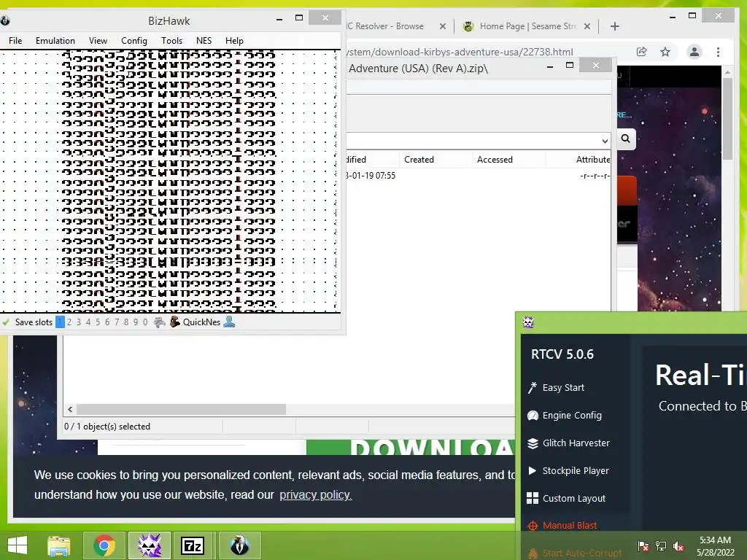This screenshot has width=747, height=560.
Task: Select save slot 9 in BizHawk
Action: coord(136,322)
